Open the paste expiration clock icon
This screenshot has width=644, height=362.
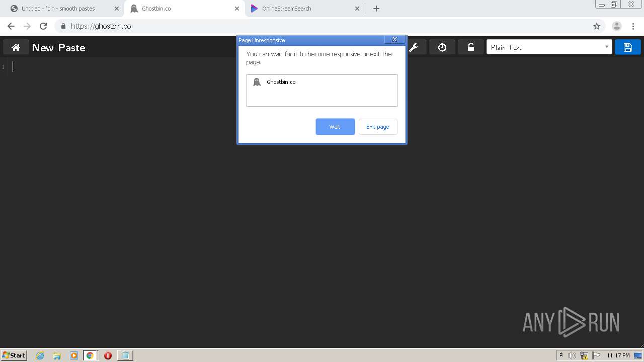(x=442, y=47)
